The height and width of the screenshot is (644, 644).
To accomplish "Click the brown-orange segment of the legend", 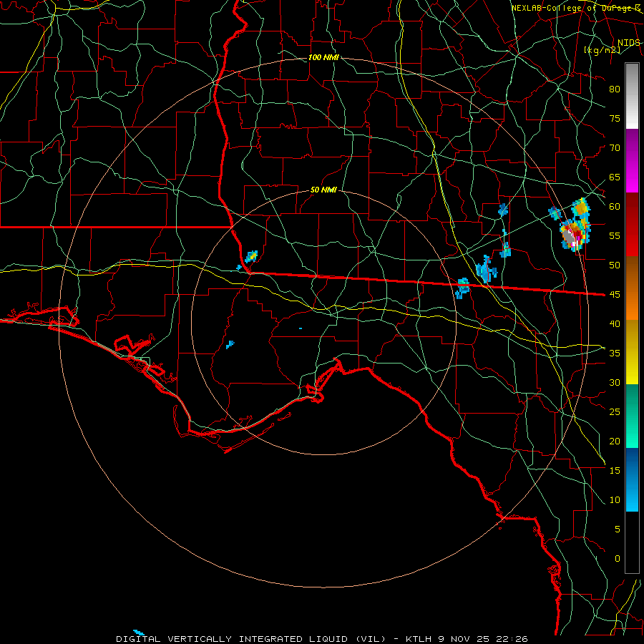I will point(632,288).
